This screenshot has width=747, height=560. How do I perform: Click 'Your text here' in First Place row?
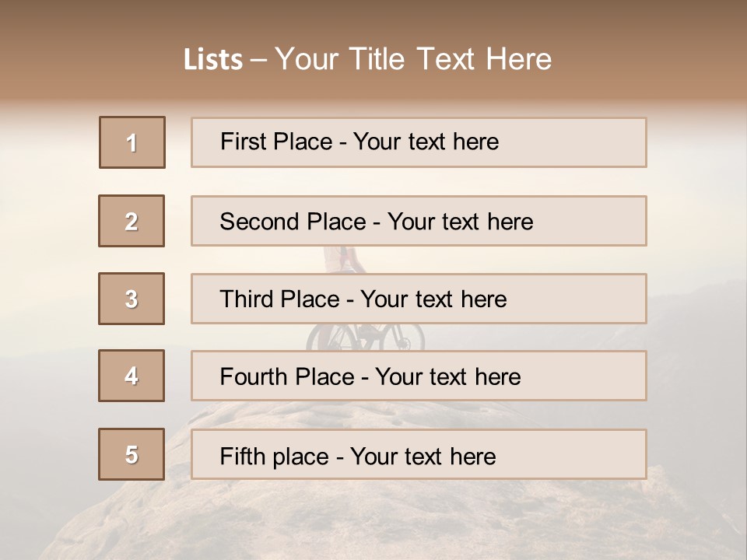click(x=426, y=142)
